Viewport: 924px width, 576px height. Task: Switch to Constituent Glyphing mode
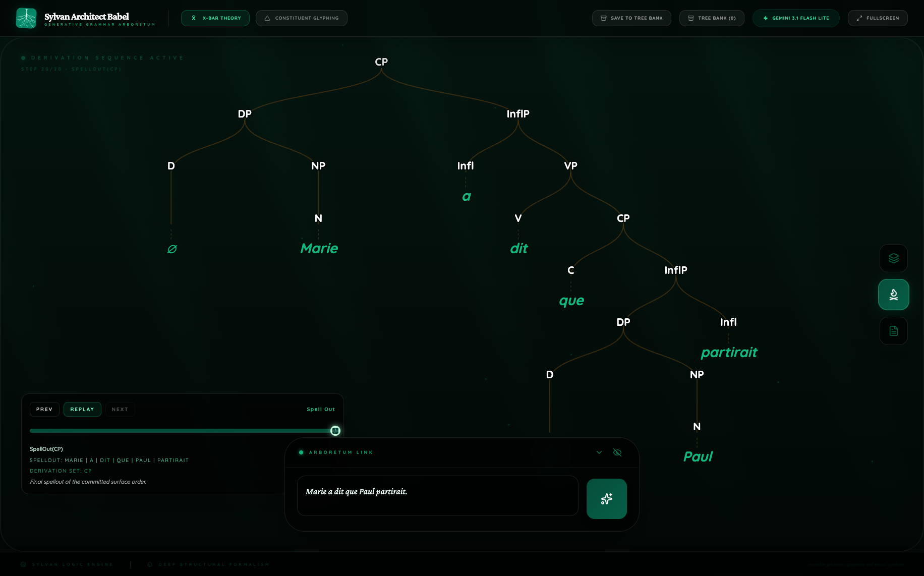click(301, 18)
